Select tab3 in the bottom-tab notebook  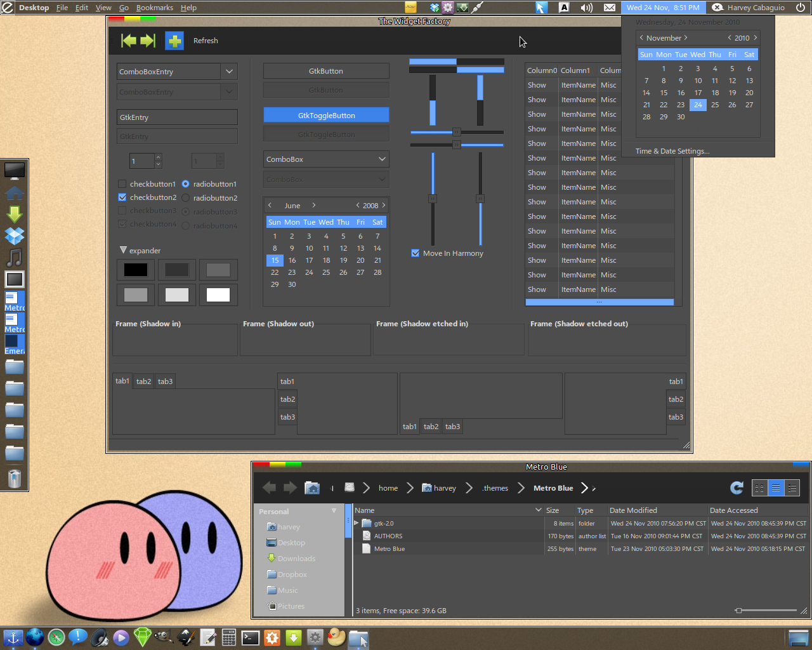pos(453,427)
